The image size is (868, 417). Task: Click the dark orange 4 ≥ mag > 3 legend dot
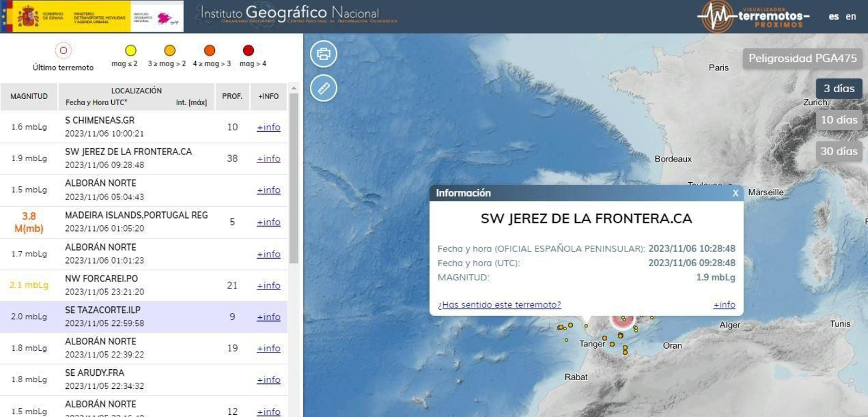[209, 50]
